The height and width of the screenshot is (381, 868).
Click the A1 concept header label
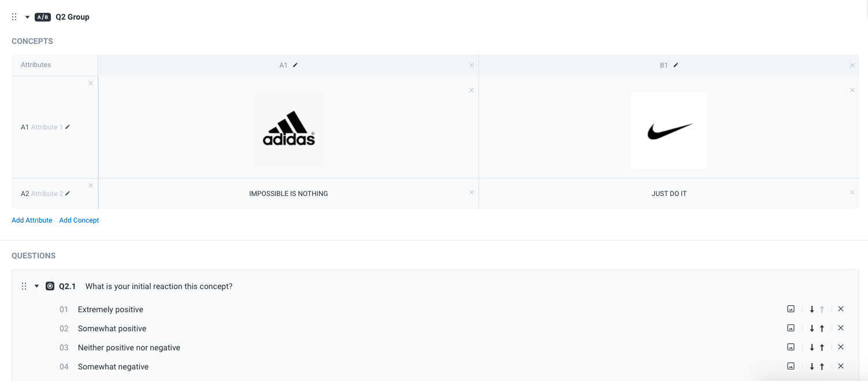[x=283, y=65]
